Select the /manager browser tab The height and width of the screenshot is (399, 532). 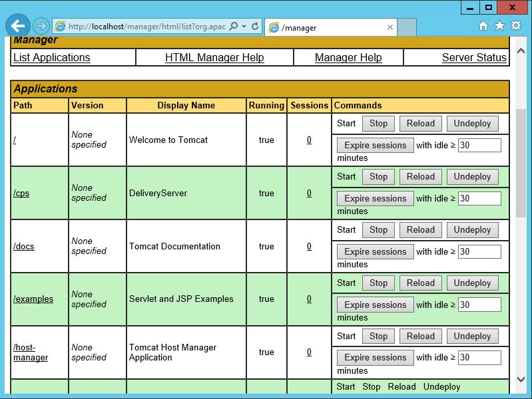331,27
